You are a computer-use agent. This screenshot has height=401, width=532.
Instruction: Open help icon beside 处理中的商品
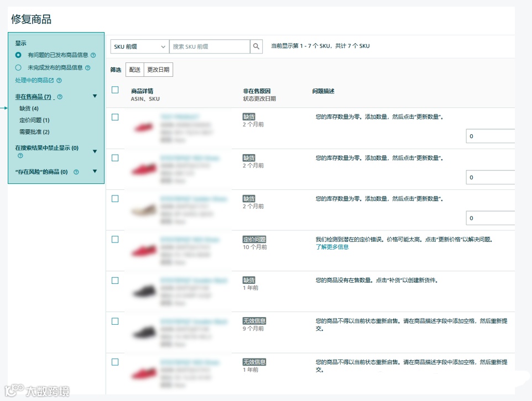coord(59,80)
